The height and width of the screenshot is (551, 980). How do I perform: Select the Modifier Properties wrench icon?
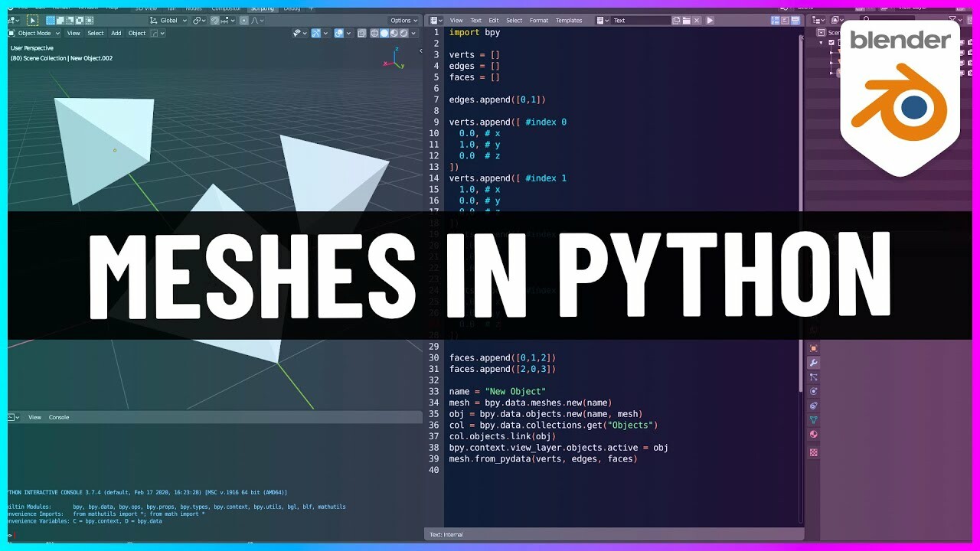point(813,364)
